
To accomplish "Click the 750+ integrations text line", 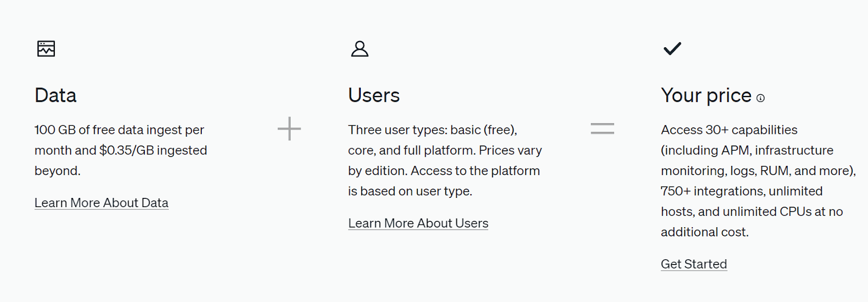I will pos(742,191).
